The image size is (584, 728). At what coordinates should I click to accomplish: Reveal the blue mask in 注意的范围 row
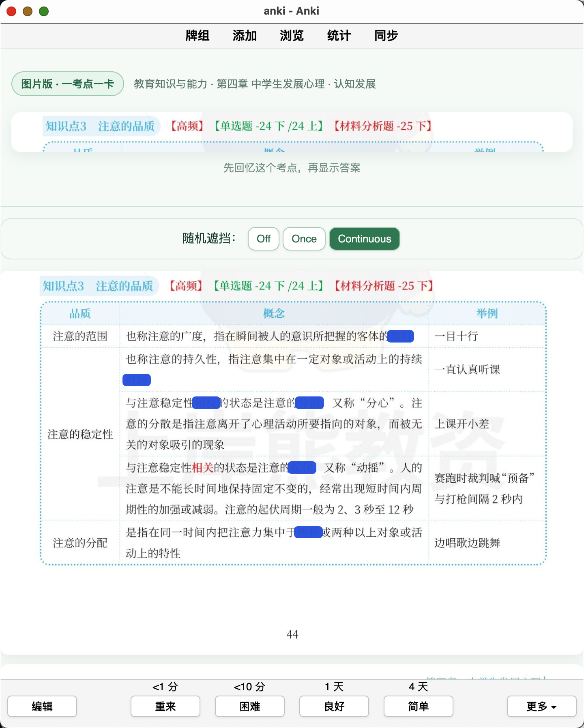coord(401,336)
